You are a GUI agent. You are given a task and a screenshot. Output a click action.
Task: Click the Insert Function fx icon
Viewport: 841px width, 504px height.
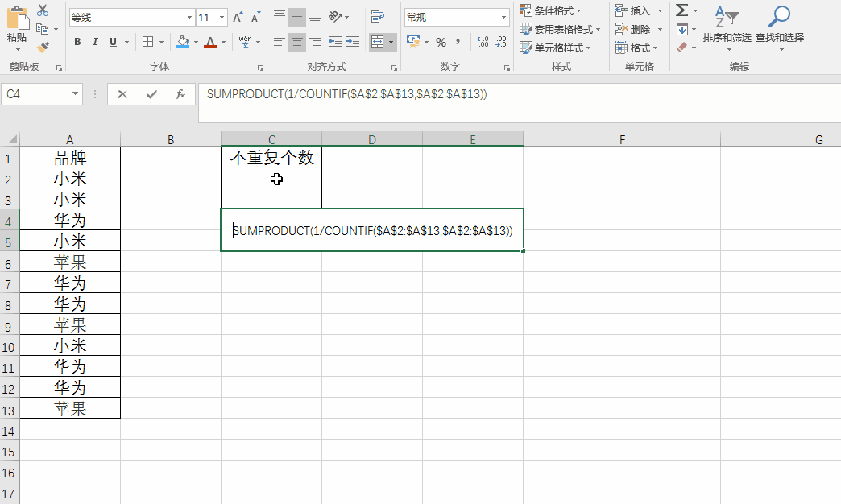(180, 94)
